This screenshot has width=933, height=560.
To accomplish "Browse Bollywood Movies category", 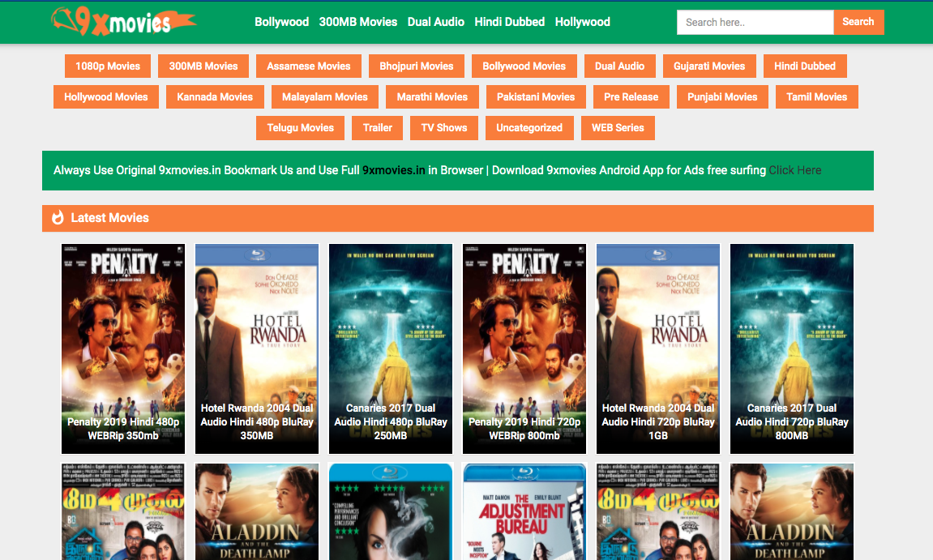I will tap(524, 66).
